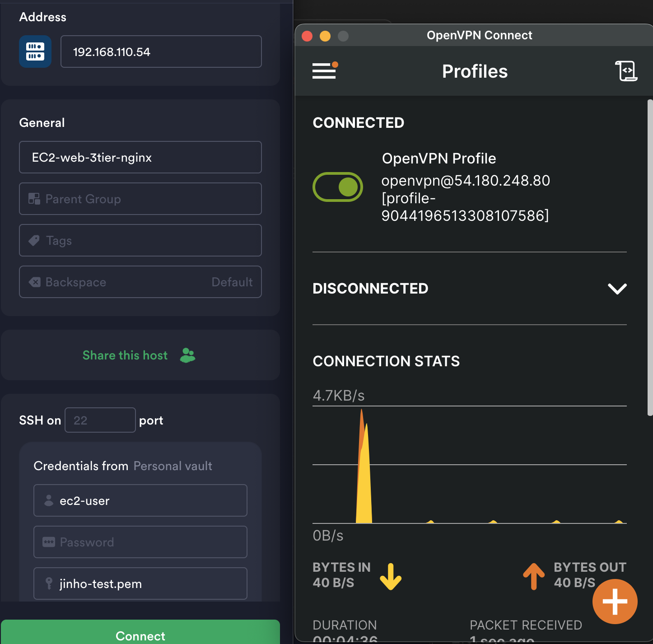Close the OpenVPN Connect window
The height and width of the screenshot is (644, 653).
[307, 36]
